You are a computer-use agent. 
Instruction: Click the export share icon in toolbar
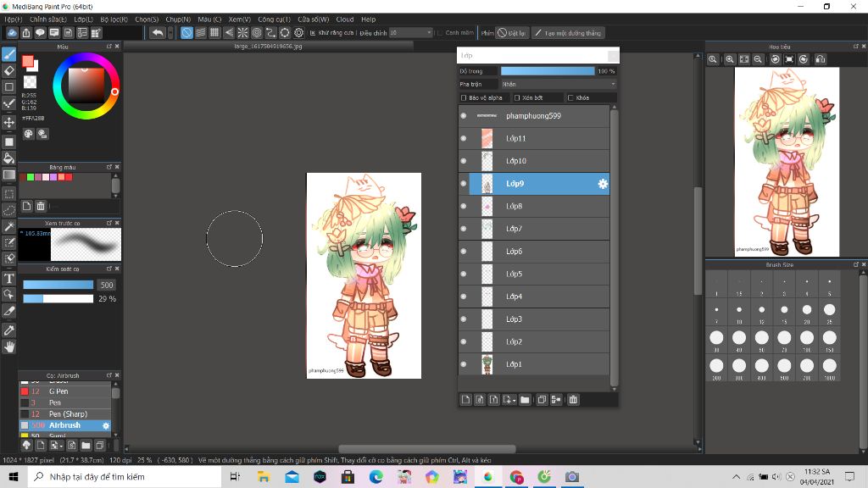coord(26,33)
